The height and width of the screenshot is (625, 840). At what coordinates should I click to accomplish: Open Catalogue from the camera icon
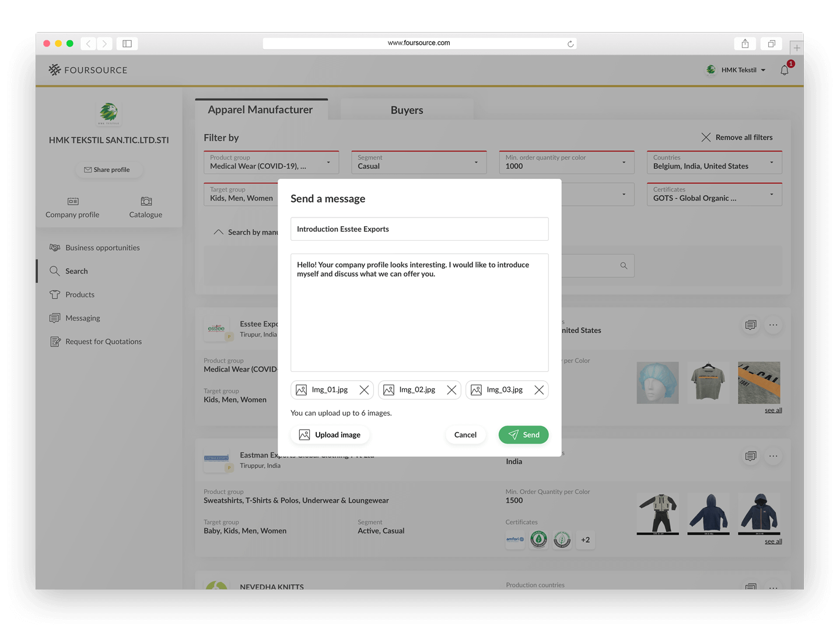point(146,202)
